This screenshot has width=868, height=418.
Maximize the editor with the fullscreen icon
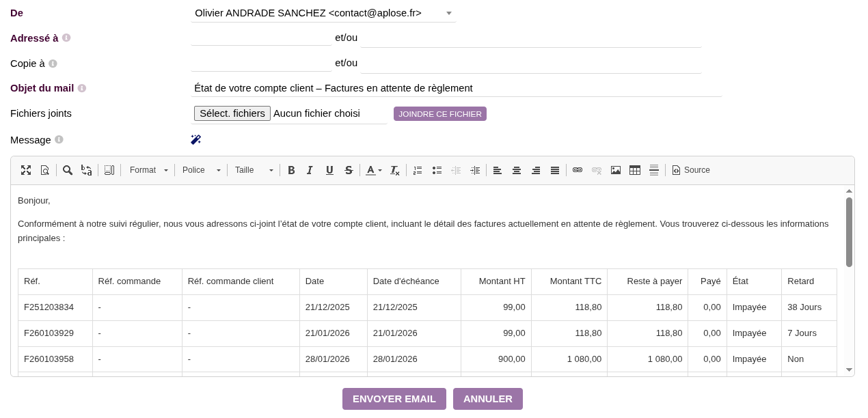(x=26, y=170)
